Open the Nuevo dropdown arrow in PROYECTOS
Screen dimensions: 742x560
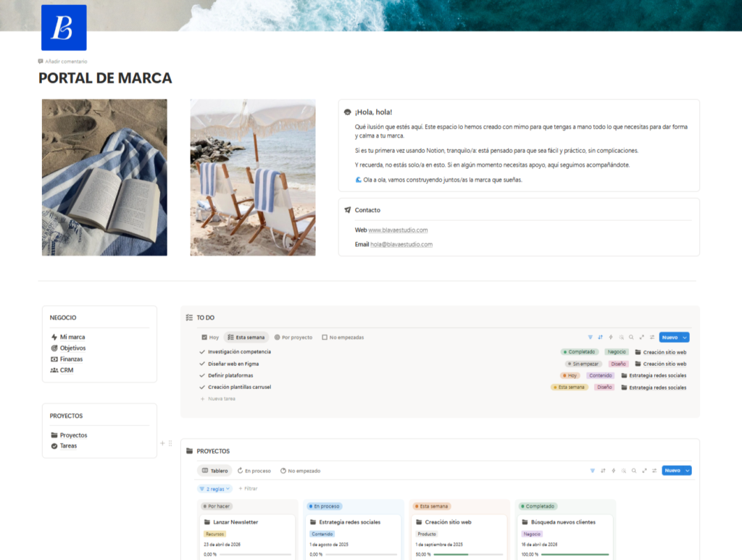point(687,471)
